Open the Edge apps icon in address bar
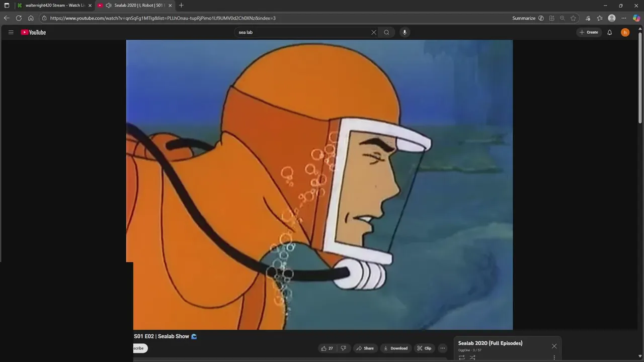The width and height of the screenshot is (644, 362). (x=552, y=18)
